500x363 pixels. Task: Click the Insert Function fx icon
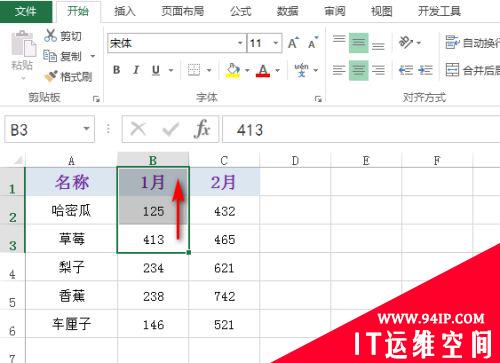202,129
